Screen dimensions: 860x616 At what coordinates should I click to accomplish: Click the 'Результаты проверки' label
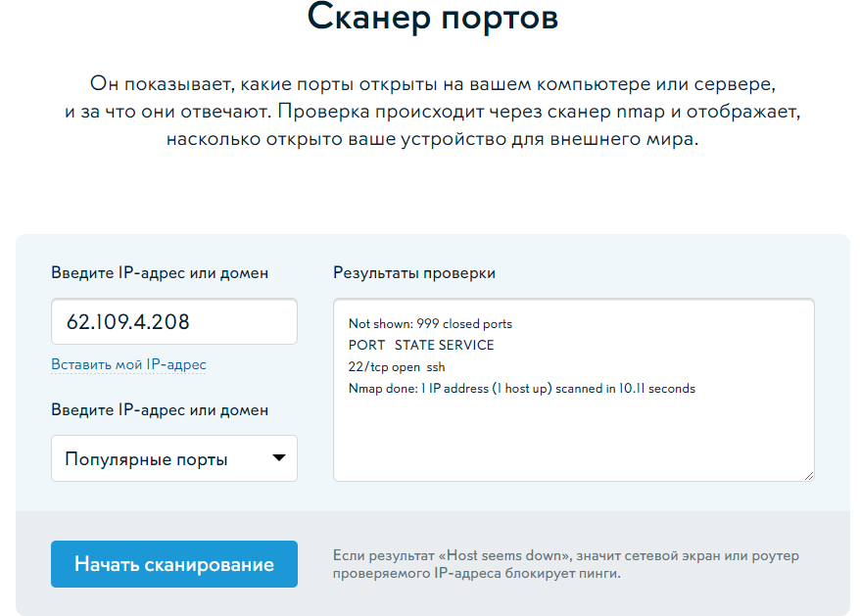414,272
